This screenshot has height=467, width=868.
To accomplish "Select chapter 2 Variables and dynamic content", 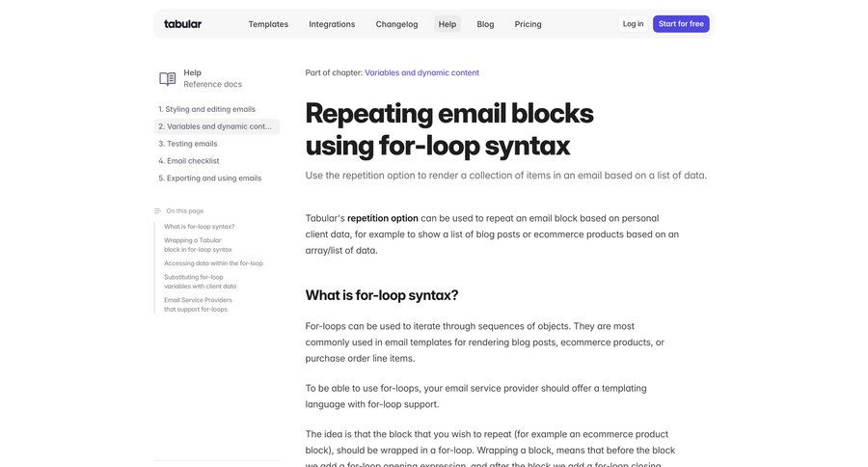I will [218, 126].
